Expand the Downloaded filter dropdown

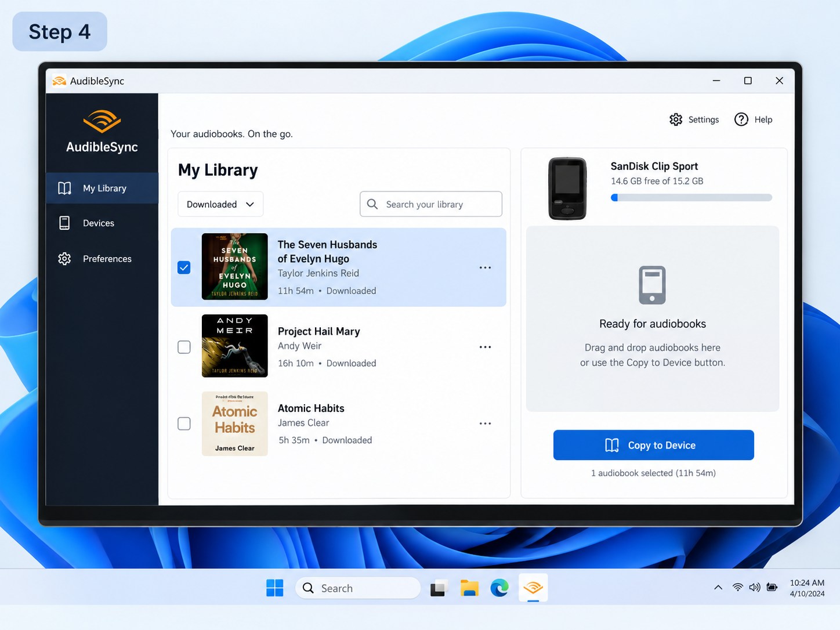(x=220, y=204)
